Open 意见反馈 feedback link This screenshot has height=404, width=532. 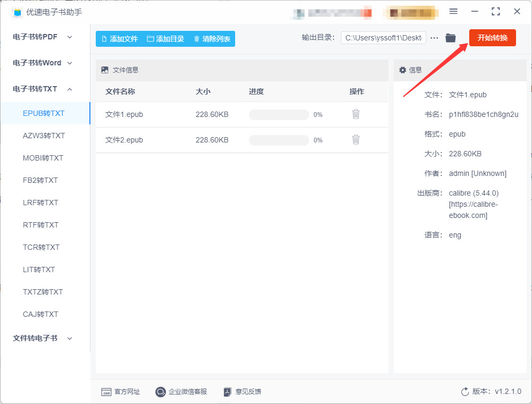[x=243, y=392]
